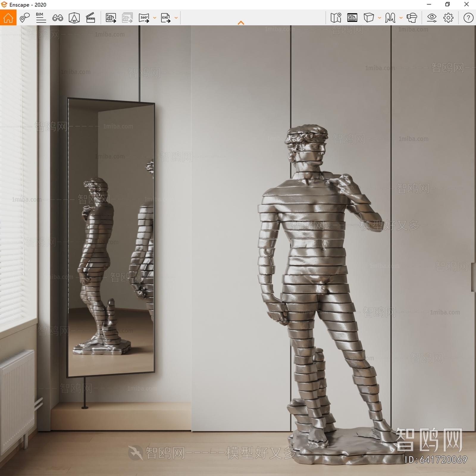The width and height of the screenshot is (476, 476).
Task: Open the collaborative annotations icon
Action: [24, 18]
